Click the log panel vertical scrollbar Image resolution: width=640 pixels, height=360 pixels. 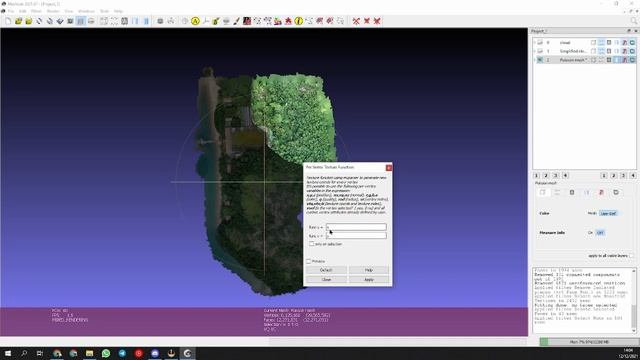tap(634, 301)
